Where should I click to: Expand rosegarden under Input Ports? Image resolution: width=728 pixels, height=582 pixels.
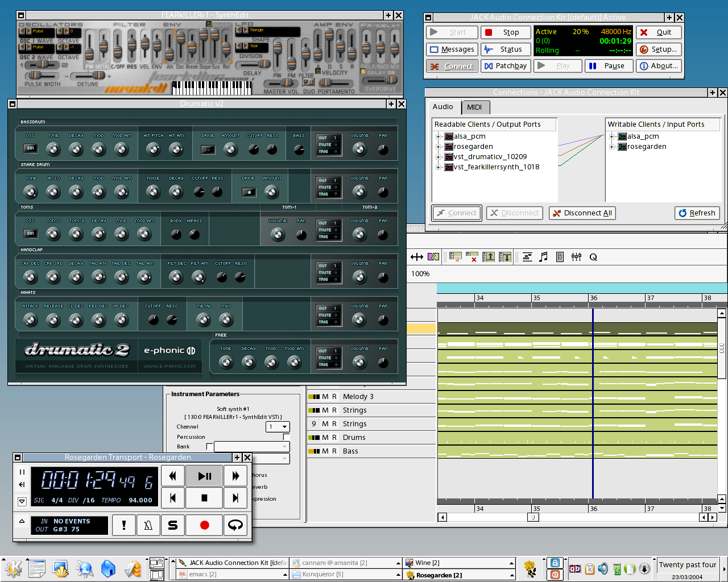[612, 147]
